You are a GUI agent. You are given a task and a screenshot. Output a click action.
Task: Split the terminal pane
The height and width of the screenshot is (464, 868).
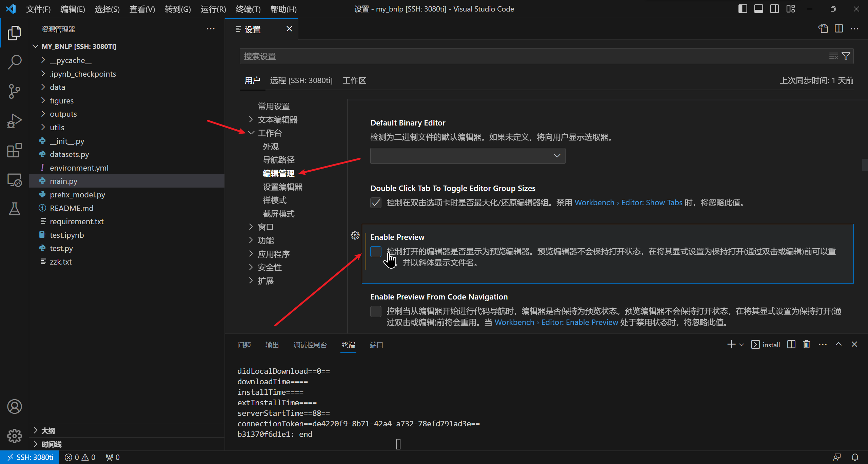pyautogui.click(x=791, y=344)
